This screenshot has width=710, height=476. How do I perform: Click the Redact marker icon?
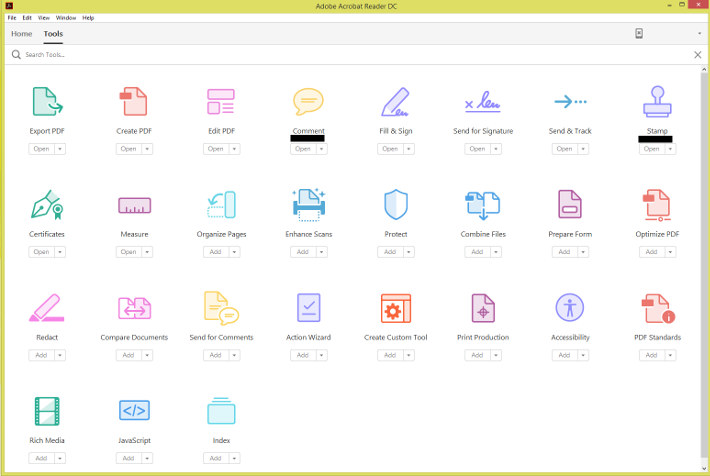[x=47, y=308]
